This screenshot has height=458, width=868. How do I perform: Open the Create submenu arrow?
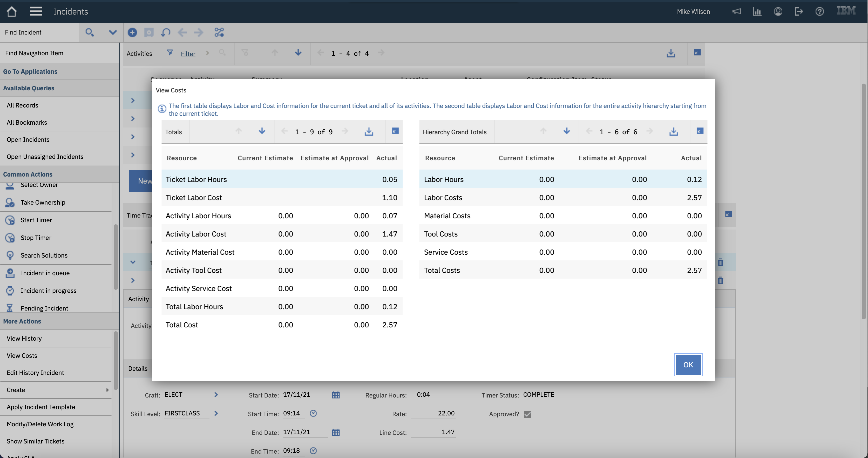(107, 390)
